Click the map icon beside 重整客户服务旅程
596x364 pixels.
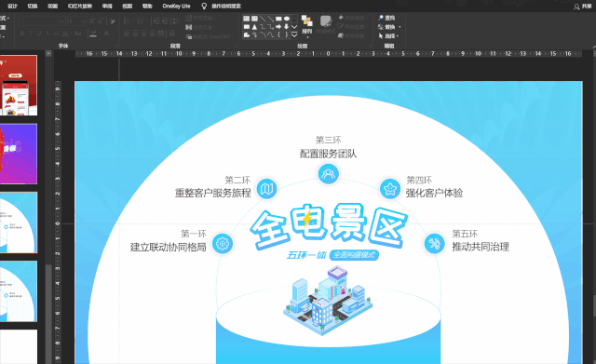[x=267, y=188]
